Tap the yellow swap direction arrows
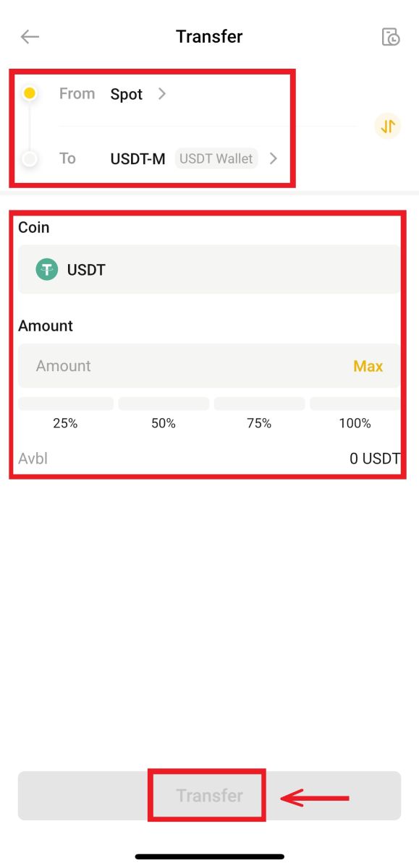Screen dimensions: 419x868 pyautogui.click(x=387, y=126)
